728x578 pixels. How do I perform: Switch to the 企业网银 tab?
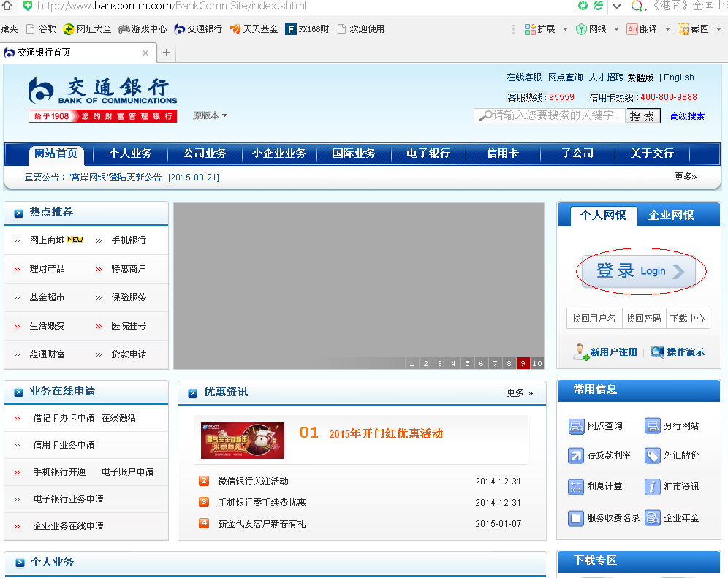tap(672, 215)
